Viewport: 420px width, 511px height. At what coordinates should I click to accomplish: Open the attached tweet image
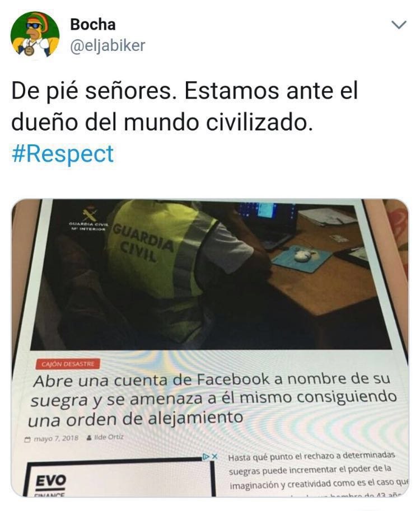pyautogui.click(x=209, y=348)
